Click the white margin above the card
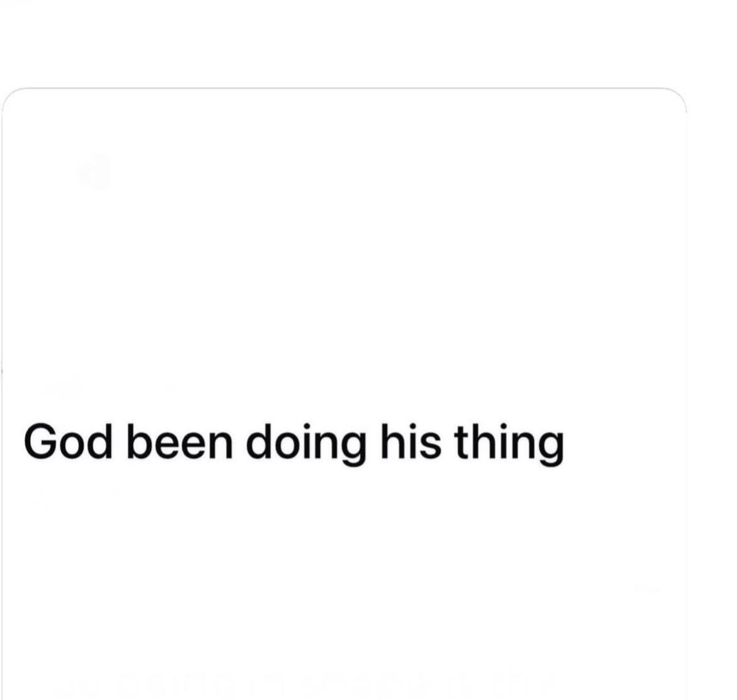Viewport: 737px width, 700px height. pyautogui.click(x=368, y=42)
